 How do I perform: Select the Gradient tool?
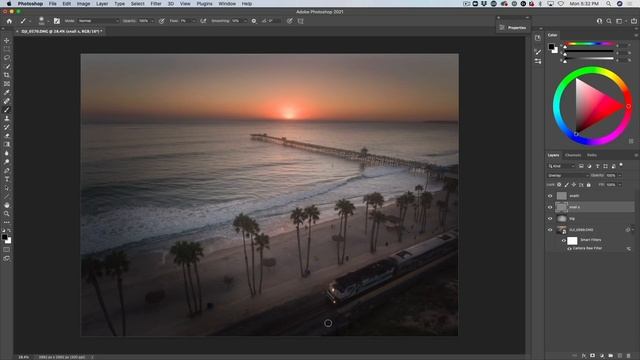click(x=7, y=144)
